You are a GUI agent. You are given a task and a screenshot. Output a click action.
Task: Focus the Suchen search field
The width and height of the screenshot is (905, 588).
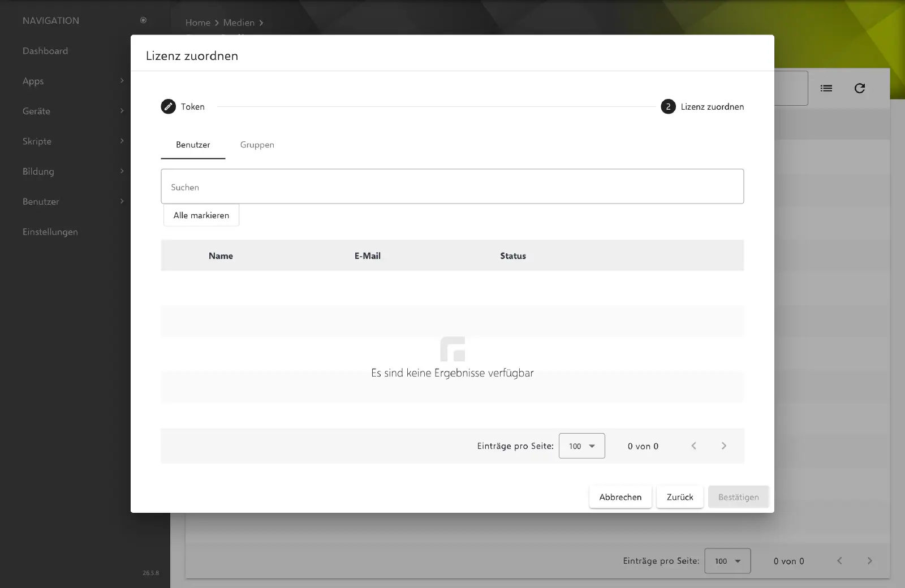452,187
